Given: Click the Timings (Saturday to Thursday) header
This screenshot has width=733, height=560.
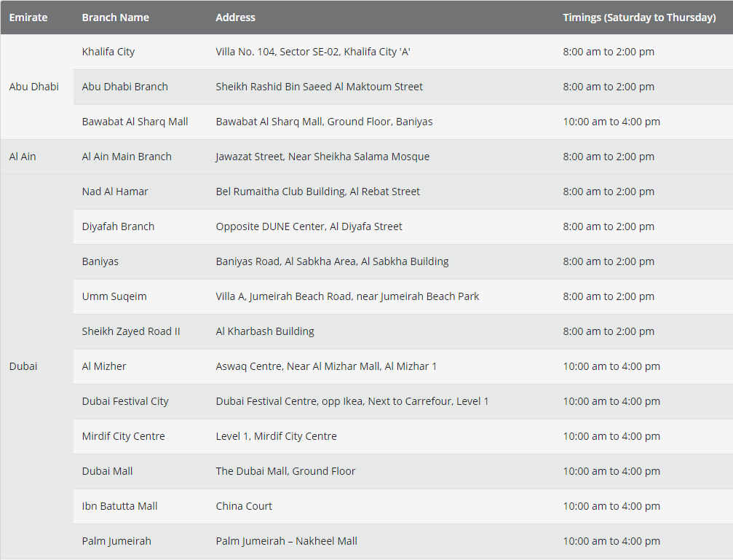Looking at the screenshot, I should point(639,17).
